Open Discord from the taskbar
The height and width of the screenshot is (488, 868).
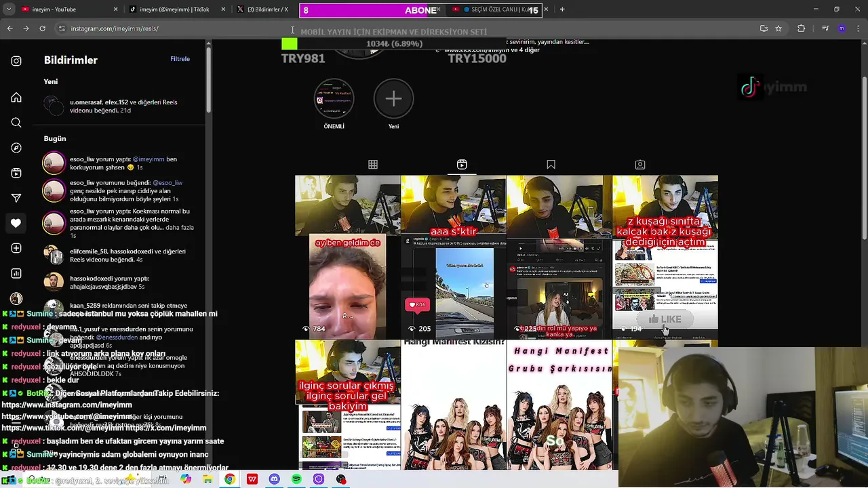274,479
